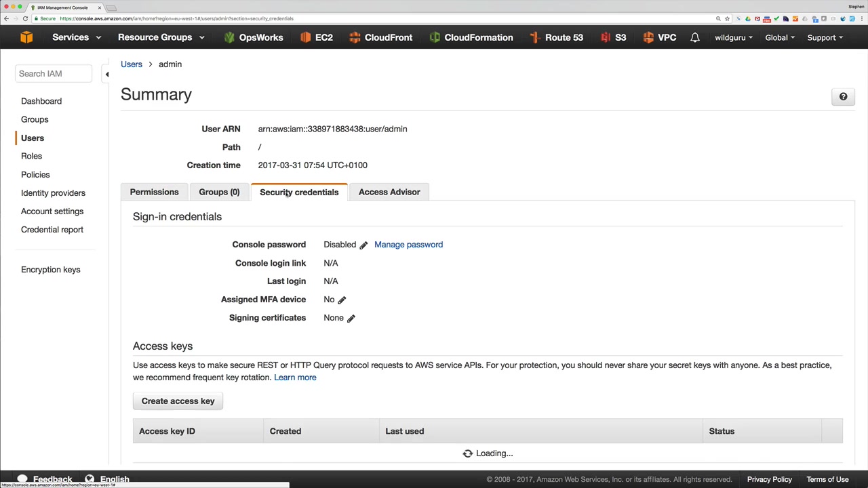Bookmark page with star icon
The image size is (868, 488).
click(727, 18)
